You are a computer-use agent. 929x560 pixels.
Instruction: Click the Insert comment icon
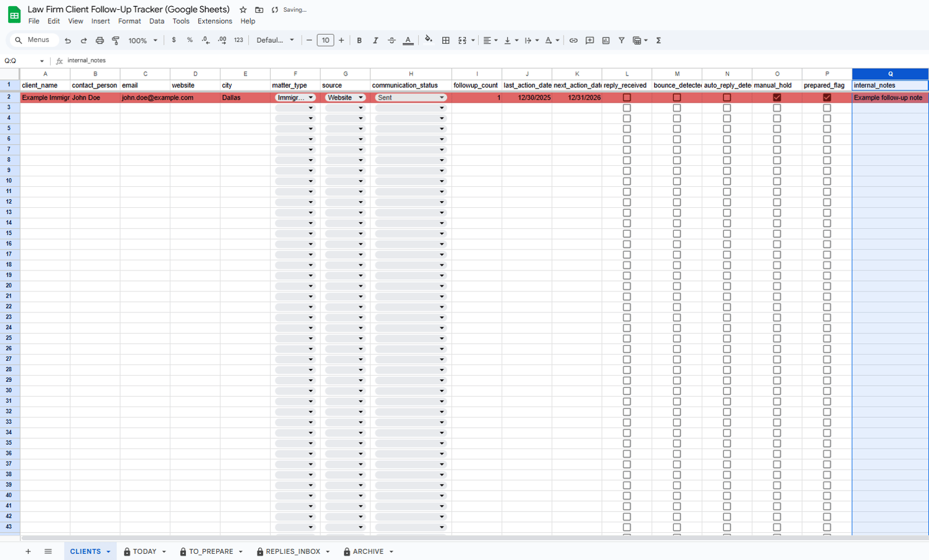[590, 40]
